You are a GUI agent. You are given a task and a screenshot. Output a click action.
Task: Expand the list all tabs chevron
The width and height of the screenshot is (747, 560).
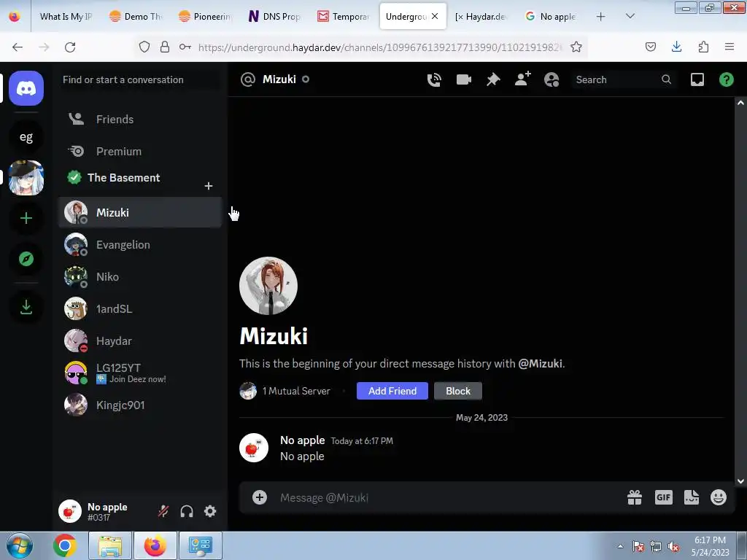point(630,16)
